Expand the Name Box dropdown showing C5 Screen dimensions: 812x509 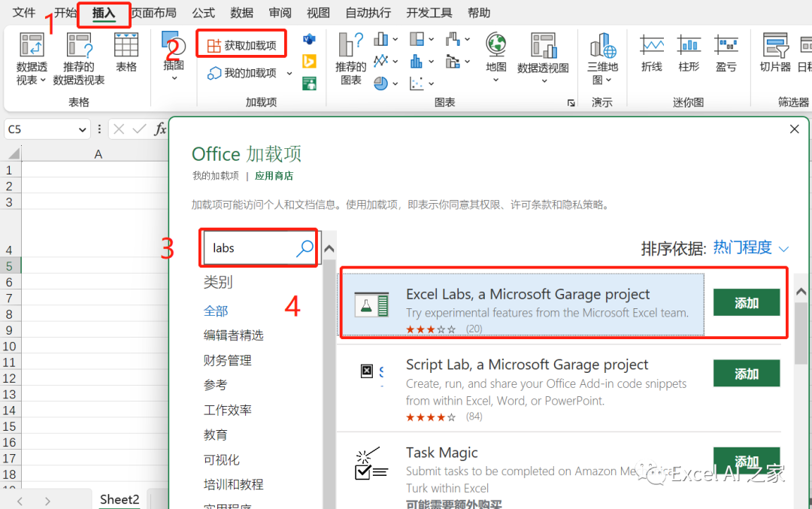[x=82, y=129]
